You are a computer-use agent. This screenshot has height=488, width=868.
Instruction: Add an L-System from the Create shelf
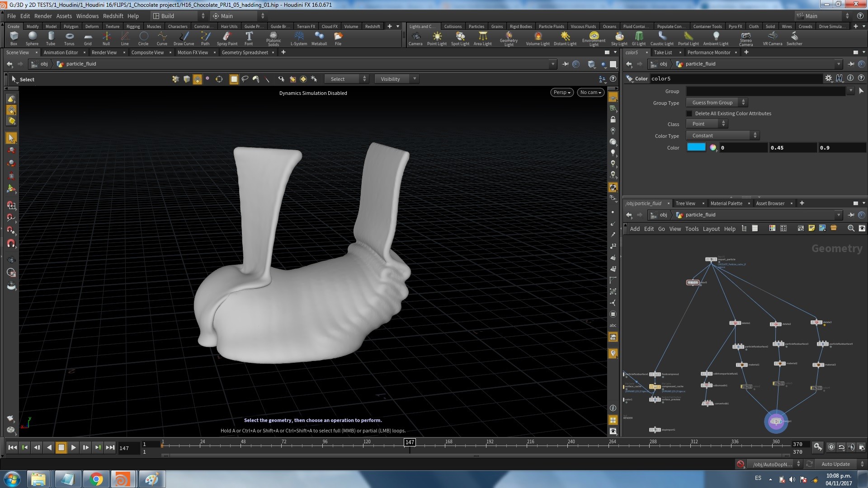click(298, 38)
